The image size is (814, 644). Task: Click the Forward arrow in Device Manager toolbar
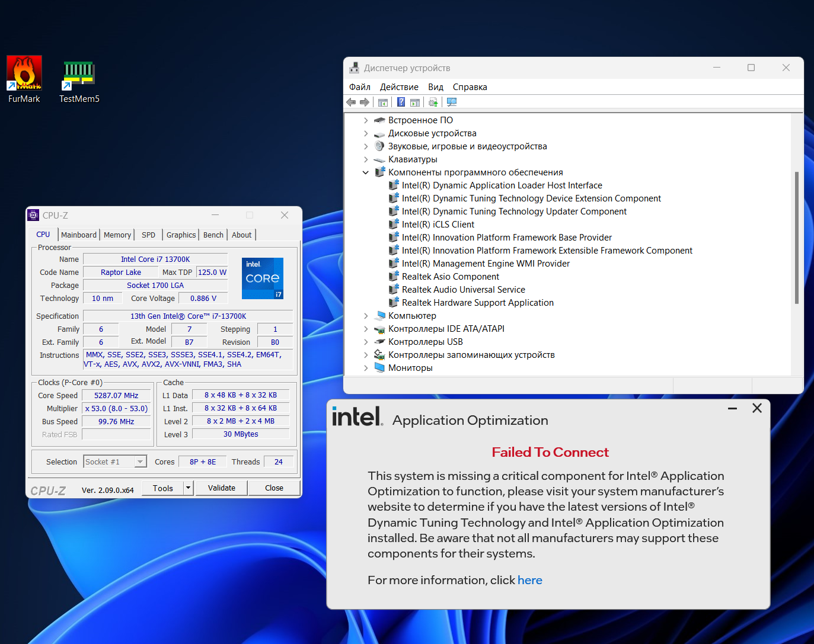365,102
